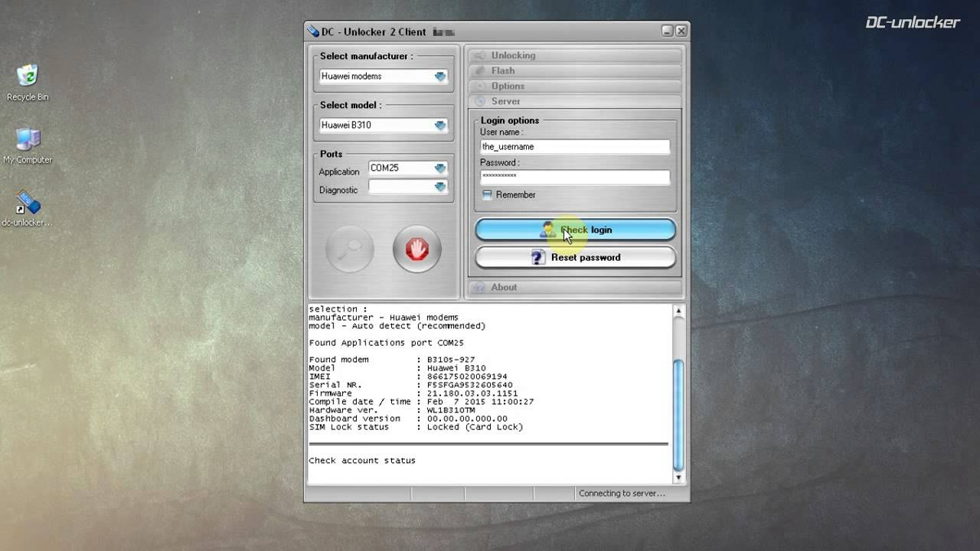
Task: Click the DC-Unlocker title bar app icon
Action: (312, 31)
